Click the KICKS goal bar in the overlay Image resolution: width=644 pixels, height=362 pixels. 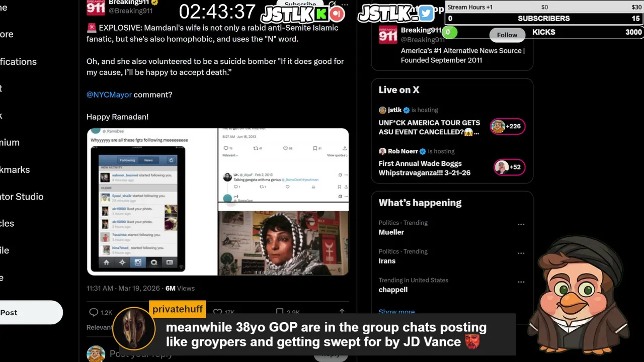544,32
